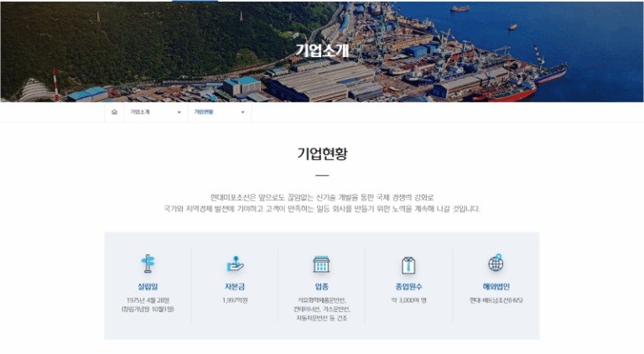Open the 기업현황 breadcrumb dropdown
The width and height of the screenshot is (644, 354).
[x=220, y=112]
